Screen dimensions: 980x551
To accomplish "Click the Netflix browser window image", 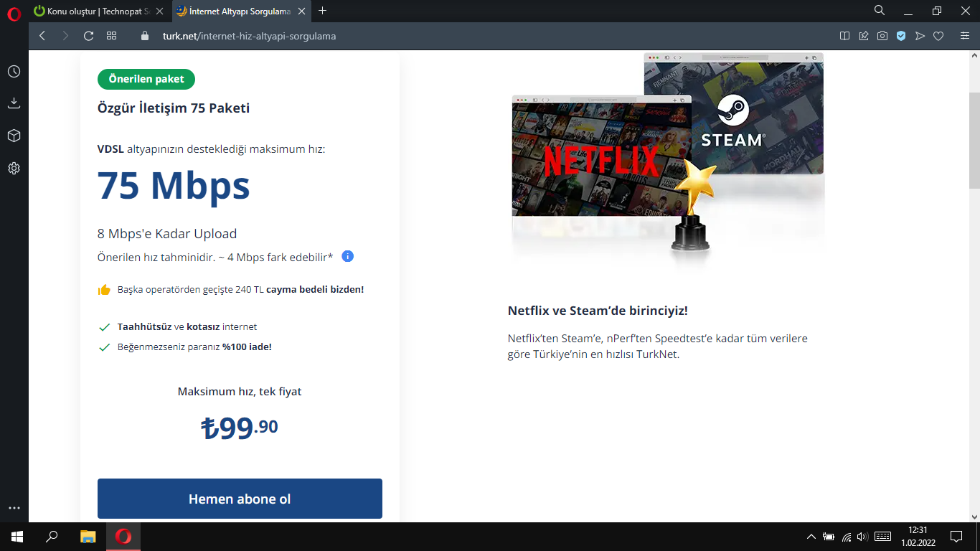I will coord(601,155).
